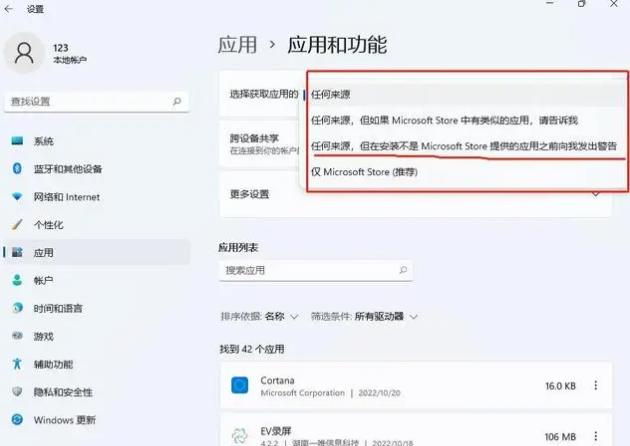Viewport: 630px width, 446px height.
Task: Click the Bluetooth icon for 蓝牙和其他设备
Action: [17, 169]
